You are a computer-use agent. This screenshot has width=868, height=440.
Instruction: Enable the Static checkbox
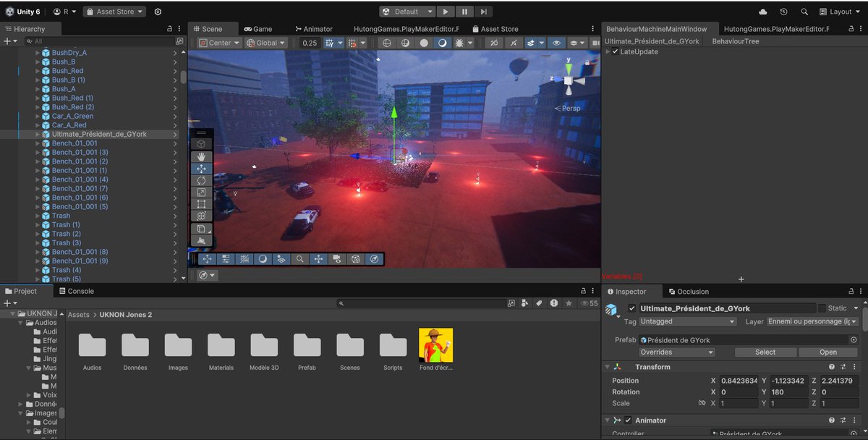(821, 308)
